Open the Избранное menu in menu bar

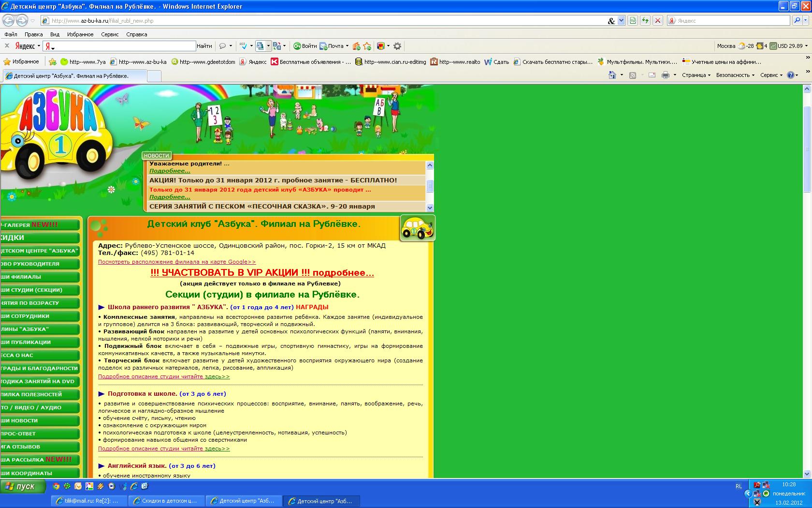click(80, 34)
